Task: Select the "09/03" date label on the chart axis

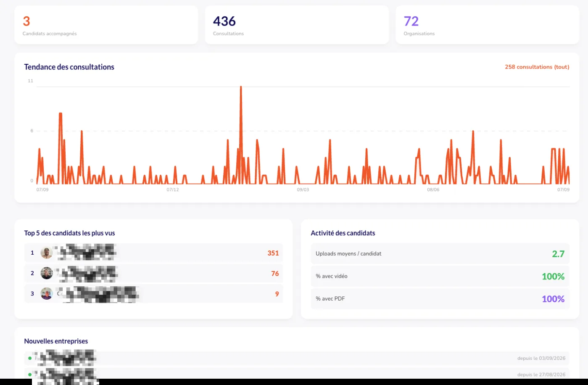Action: pyautogui.click(x=303, y=190)
